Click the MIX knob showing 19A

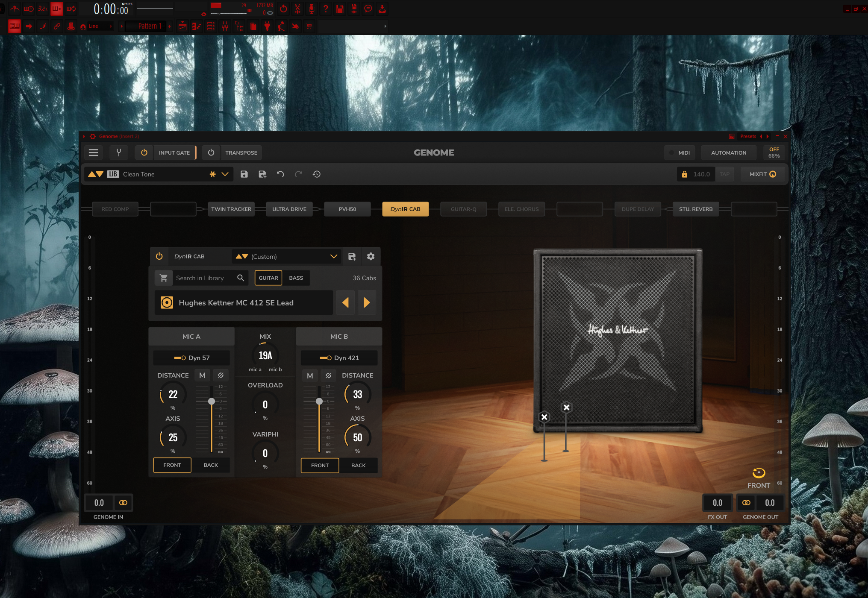265,355
